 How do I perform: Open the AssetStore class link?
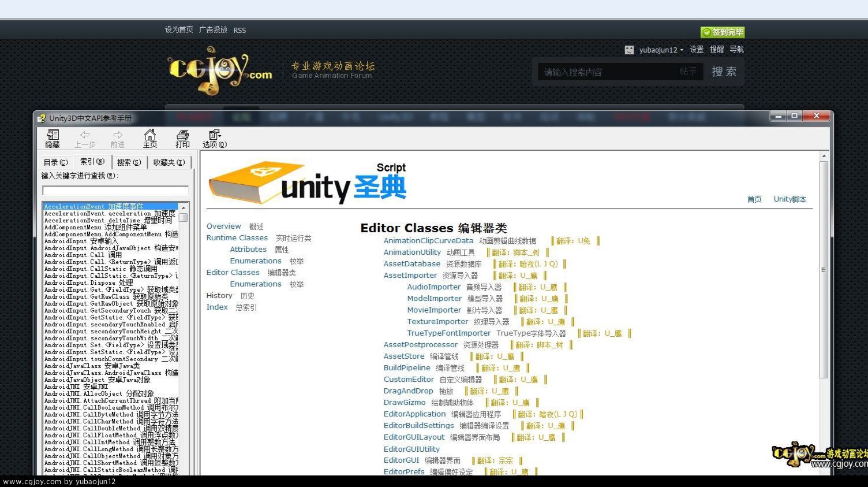tap(404, 356)
